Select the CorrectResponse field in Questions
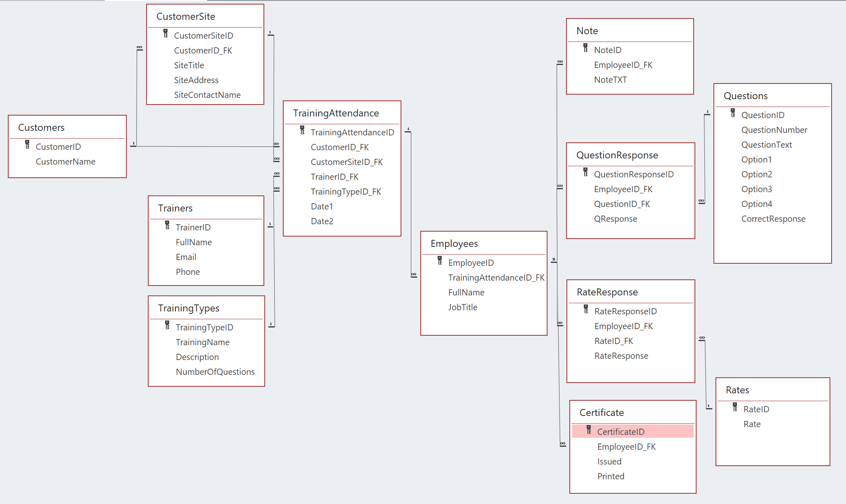 (773, 219)
